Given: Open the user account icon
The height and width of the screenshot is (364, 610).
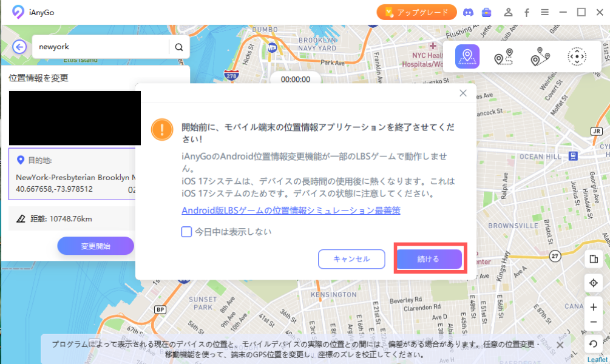Looking at the screenshot, I should click(509, 12).
